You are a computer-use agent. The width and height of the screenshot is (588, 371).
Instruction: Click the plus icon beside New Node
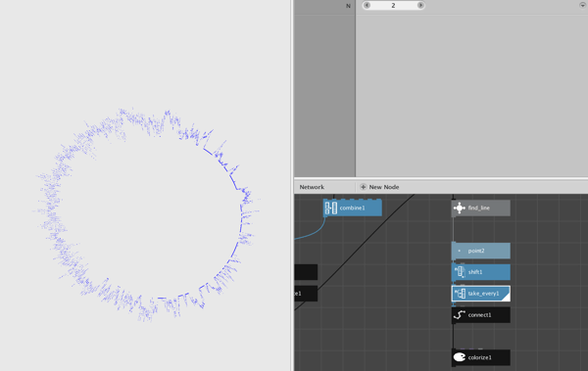point(363,187)
